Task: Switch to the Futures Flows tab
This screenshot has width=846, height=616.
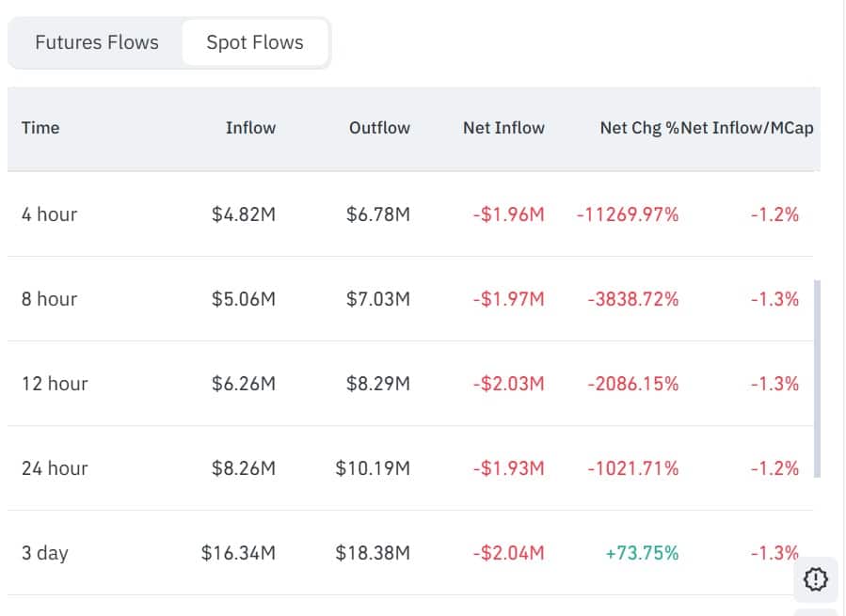Action: pos(96,42)
